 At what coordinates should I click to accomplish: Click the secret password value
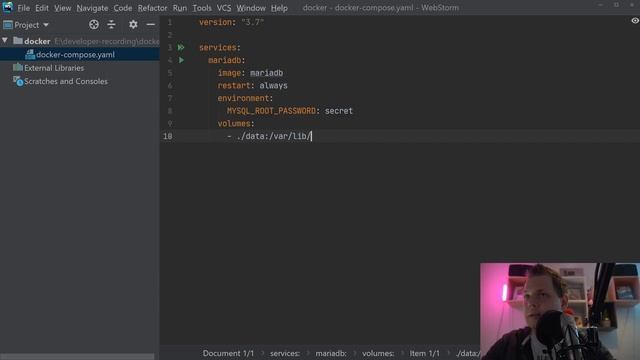point(338,111)
